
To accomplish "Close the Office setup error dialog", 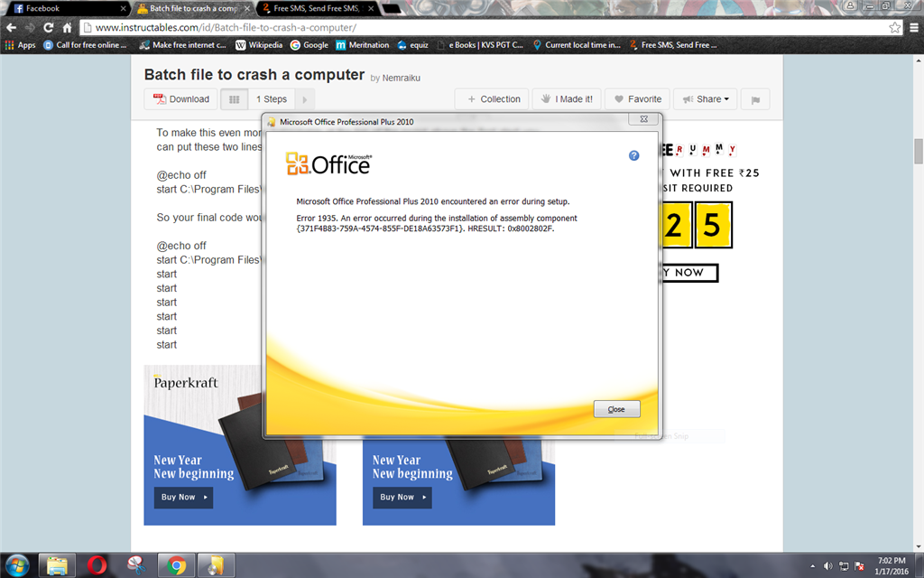I will point(616,409).
